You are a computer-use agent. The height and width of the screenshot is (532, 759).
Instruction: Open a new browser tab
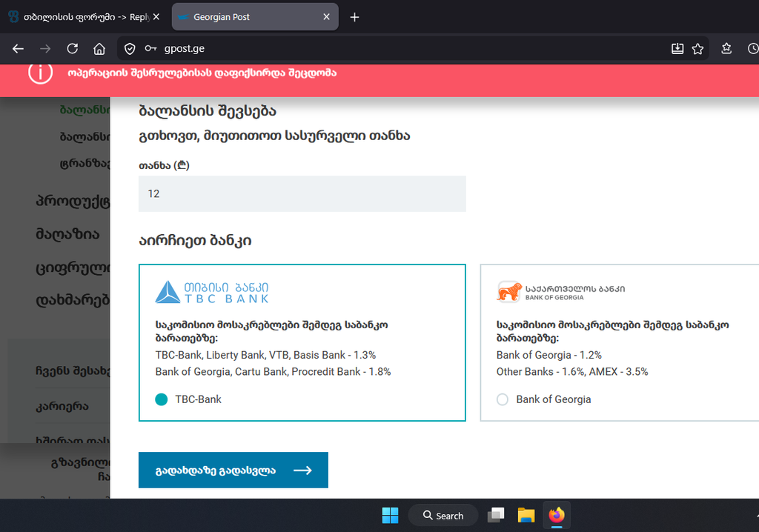coord(354,17)
